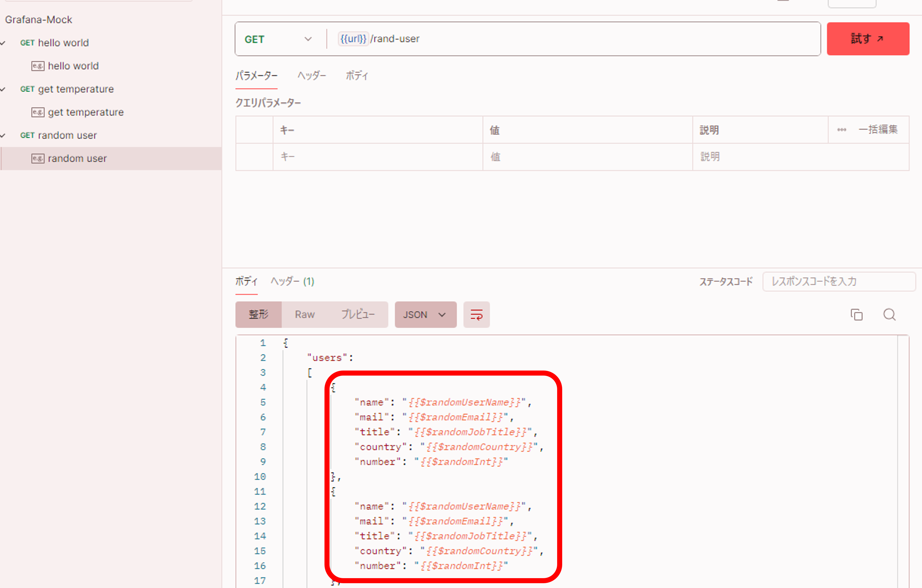Click the copy response body icon
922x588 pixels.
click(x=857, y=315)
